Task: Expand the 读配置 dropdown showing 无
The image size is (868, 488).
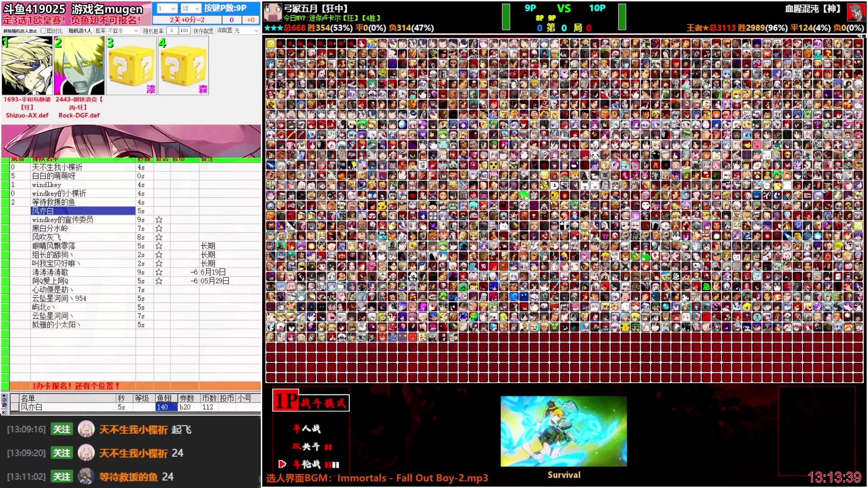Action: click(246, 31)
